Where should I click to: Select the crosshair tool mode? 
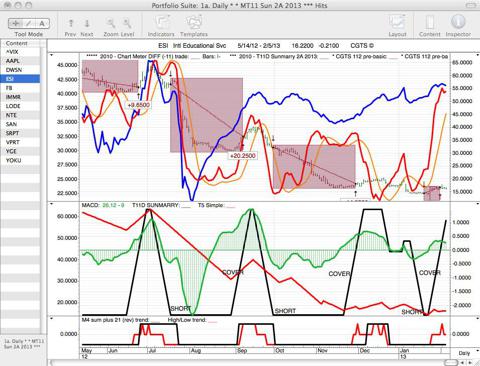click(15, 23)
